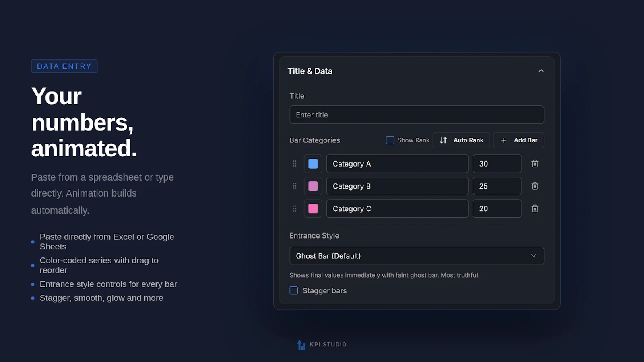Viewport: 644px width, 362px height.
Task: Click the drag handle next to Category A
Action: [x=294, y=164]
